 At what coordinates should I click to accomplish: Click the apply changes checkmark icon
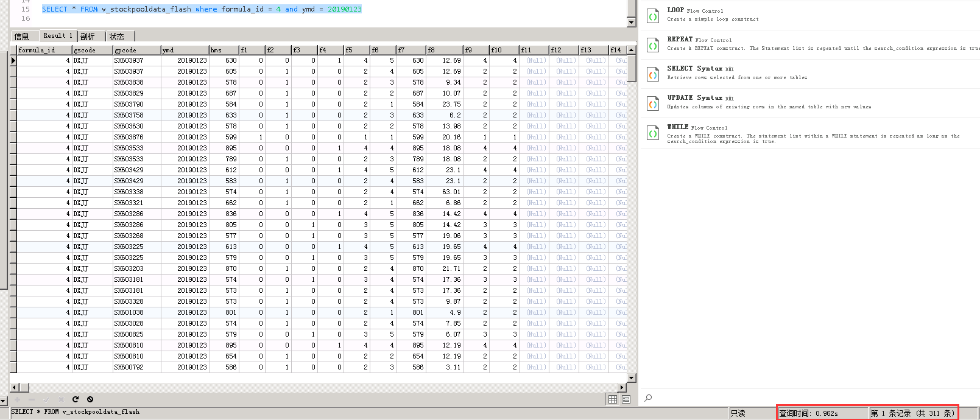(x=46, y=399)
